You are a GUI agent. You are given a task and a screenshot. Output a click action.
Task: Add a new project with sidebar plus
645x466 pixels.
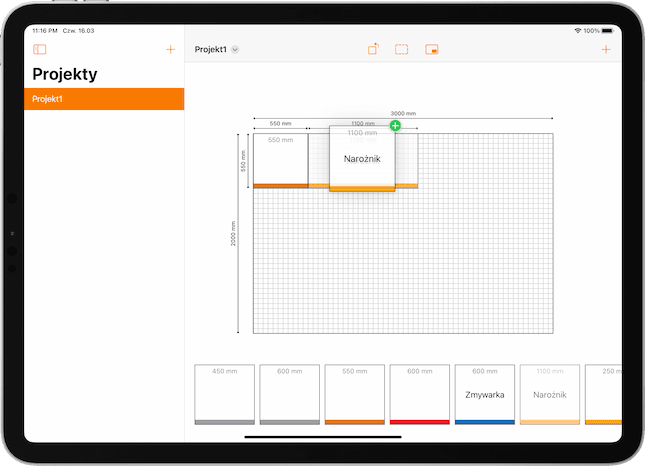170,50
